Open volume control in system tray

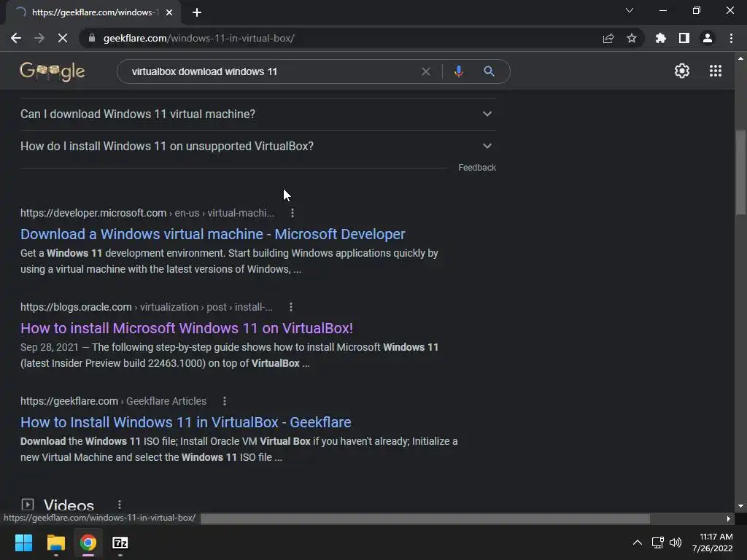pos(675,542)
